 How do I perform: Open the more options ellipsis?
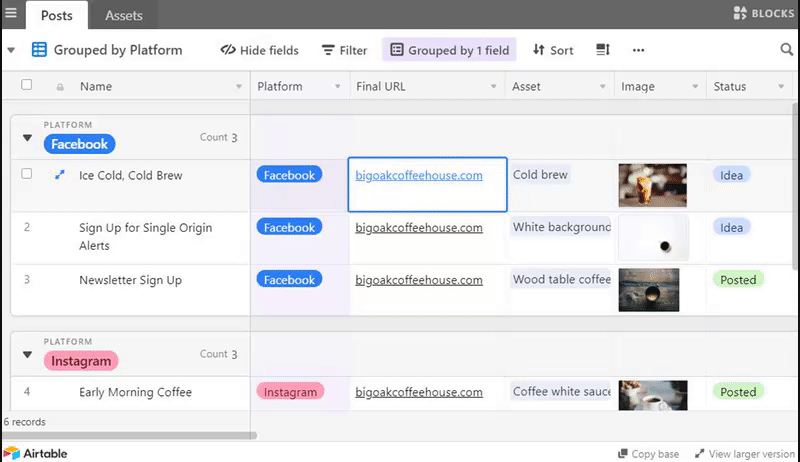point(638,50)
